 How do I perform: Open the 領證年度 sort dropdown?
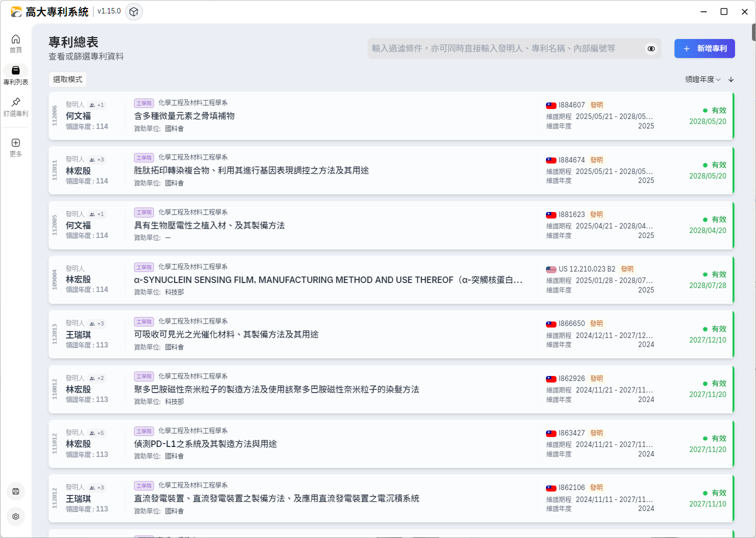pyautogui.click(x=702, y=79)
